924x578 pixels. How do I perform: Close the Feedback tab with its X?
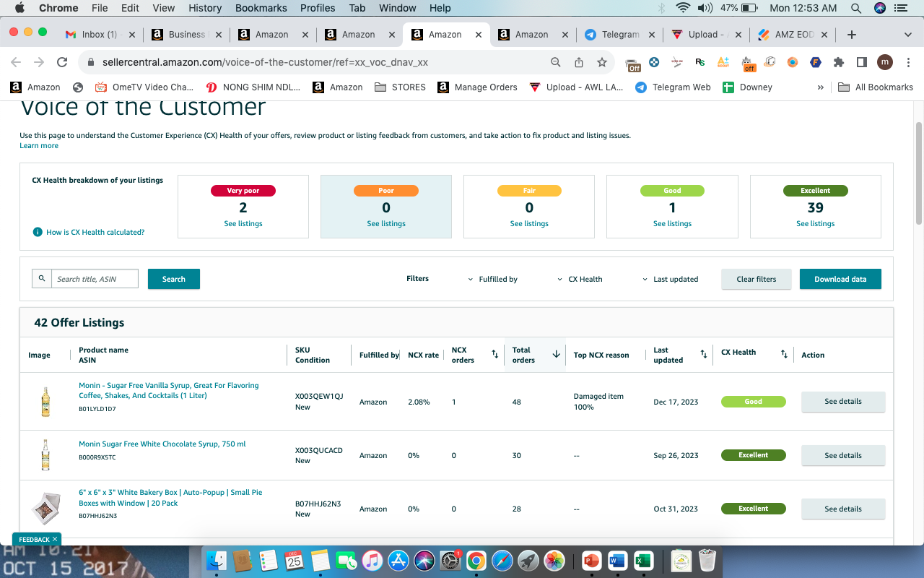[x=55, y=540]
